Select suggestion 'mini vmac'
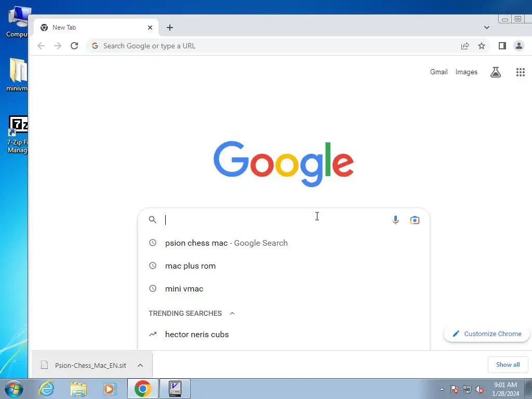 284,289
